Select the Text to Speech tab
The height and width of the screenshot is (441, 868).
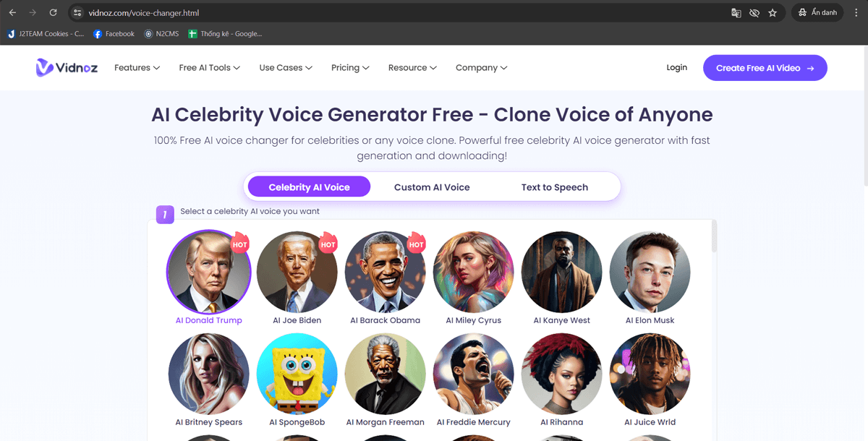coord(555,187)
